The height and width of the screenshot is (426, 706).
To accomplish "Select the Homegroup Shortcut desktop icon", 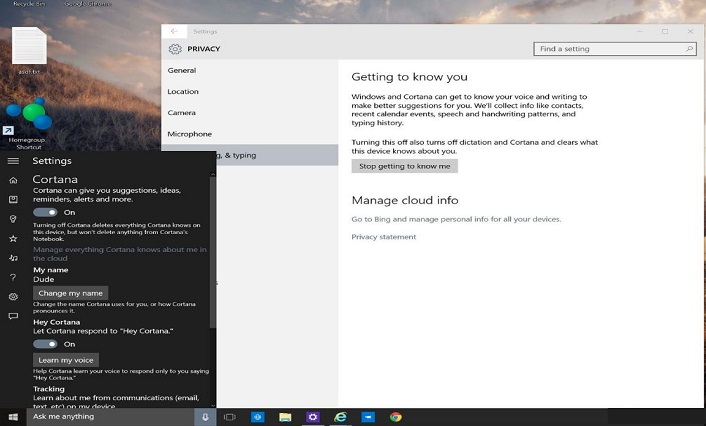I will click(x=29, y=124).
